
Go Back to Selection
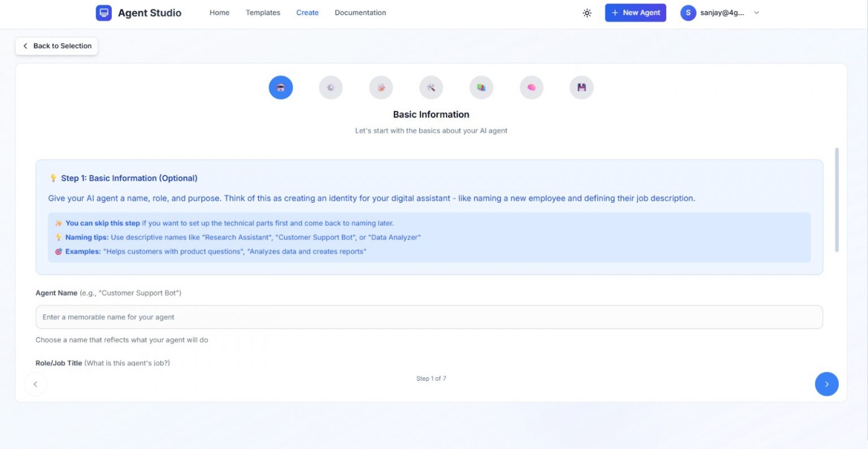point(56,46)
